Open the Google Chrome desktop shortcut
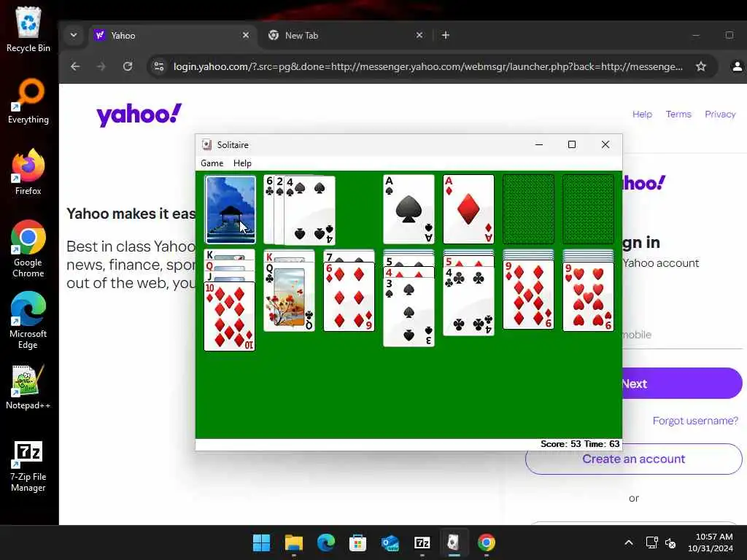 [x=28, y=249]
